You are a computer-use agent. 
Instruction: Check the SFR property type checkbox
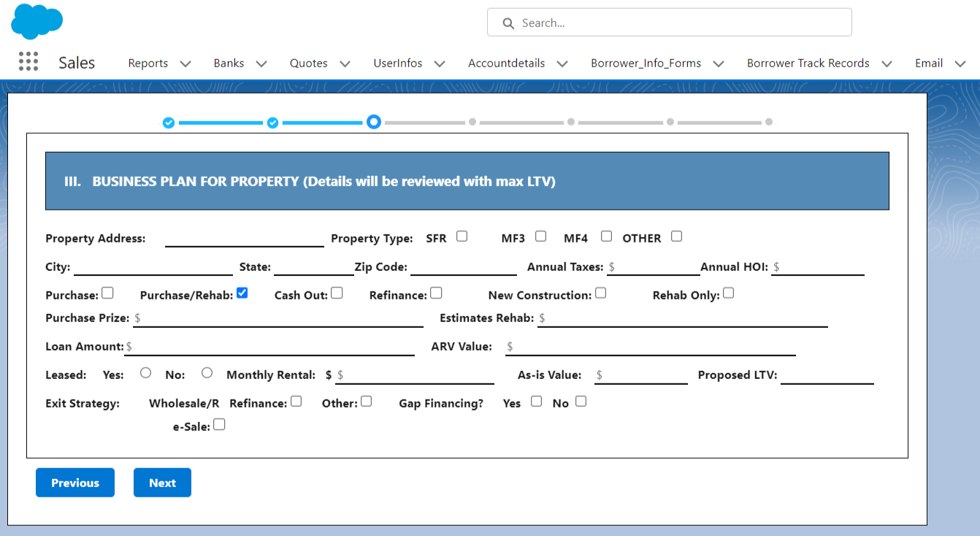(462, 236)
